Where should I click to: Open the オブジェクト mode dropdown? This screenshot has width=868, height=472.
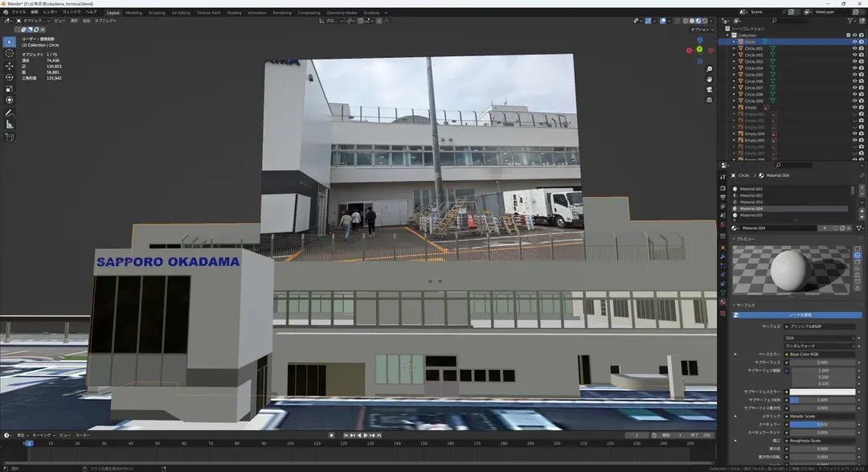[x=33, y=20]
